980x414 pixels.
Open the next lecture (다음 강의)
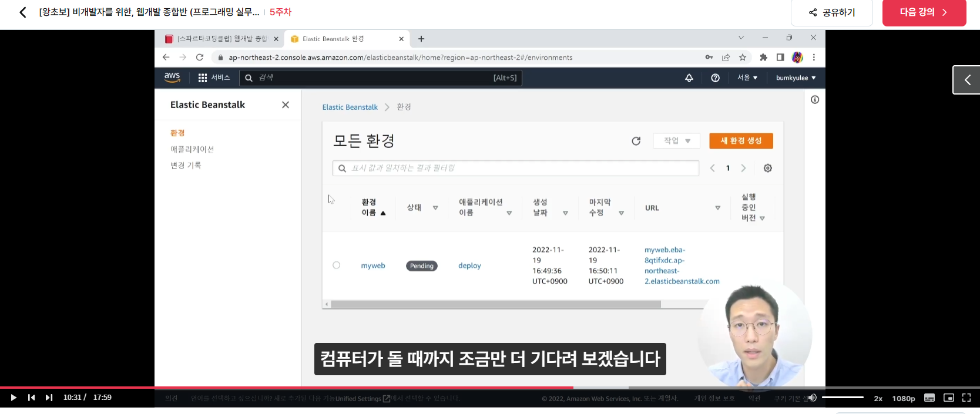click(924, 12)
